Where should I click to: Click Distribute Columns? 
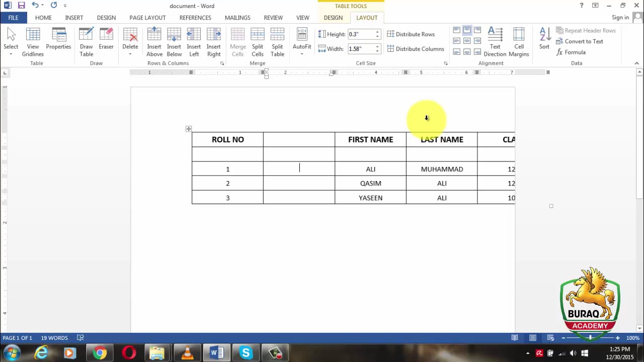416,49
